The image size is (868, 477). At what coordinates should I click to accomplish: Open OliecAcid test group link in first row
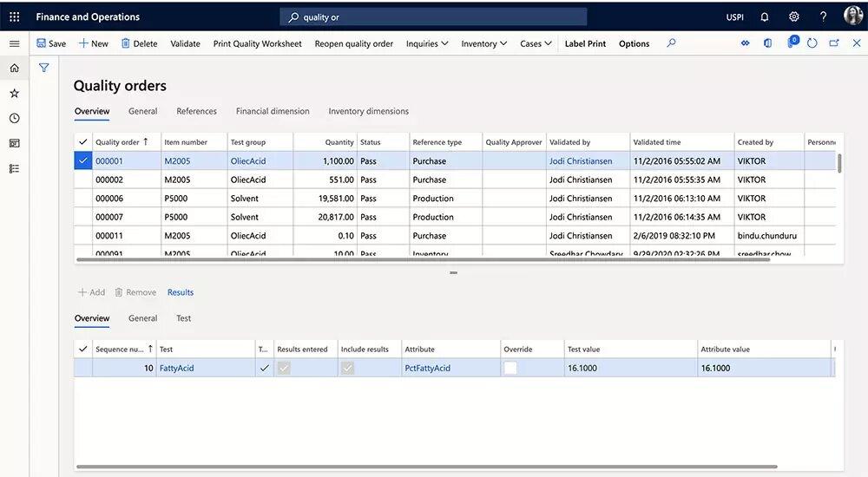(x=248, y=161)
